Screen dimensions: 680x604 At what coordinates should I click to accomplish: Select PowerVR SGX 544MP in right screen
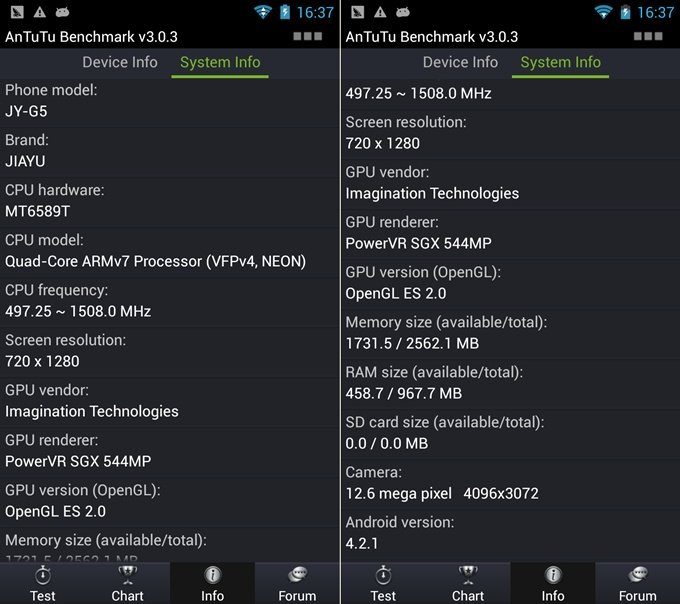[x=418, y=243]
